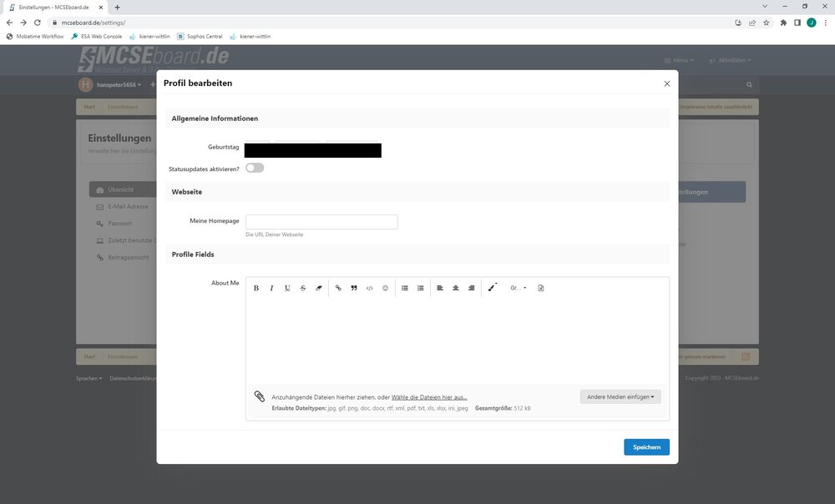This screenshot has width=835, height=504.
Task: Click the Meine Homepage input field
Action: [321, 222]
